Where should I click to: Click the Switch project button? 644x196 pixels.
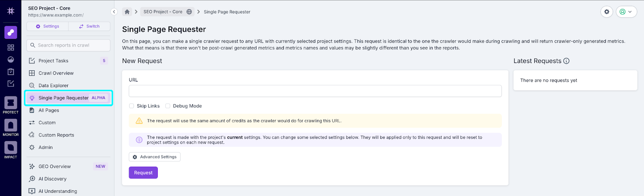[x=89, y=26]
